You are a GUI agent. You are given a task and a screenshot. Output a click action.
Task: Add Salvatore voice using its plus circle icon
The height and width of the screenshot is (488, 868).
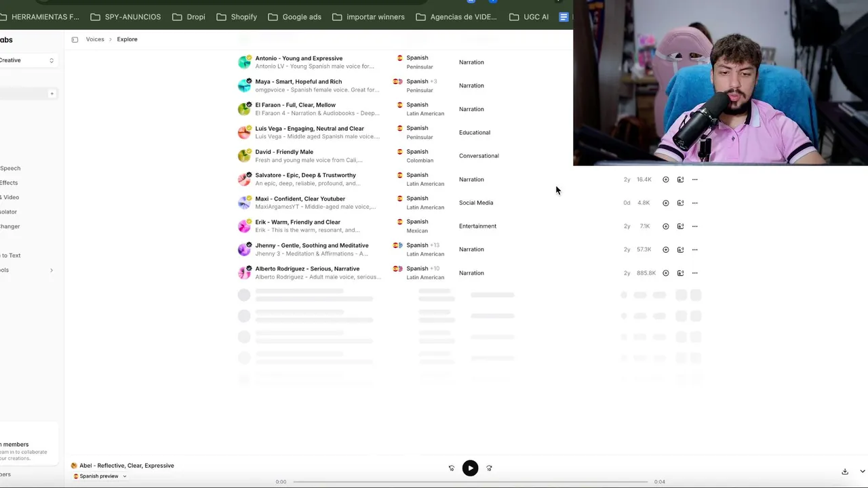click(665, 180)
